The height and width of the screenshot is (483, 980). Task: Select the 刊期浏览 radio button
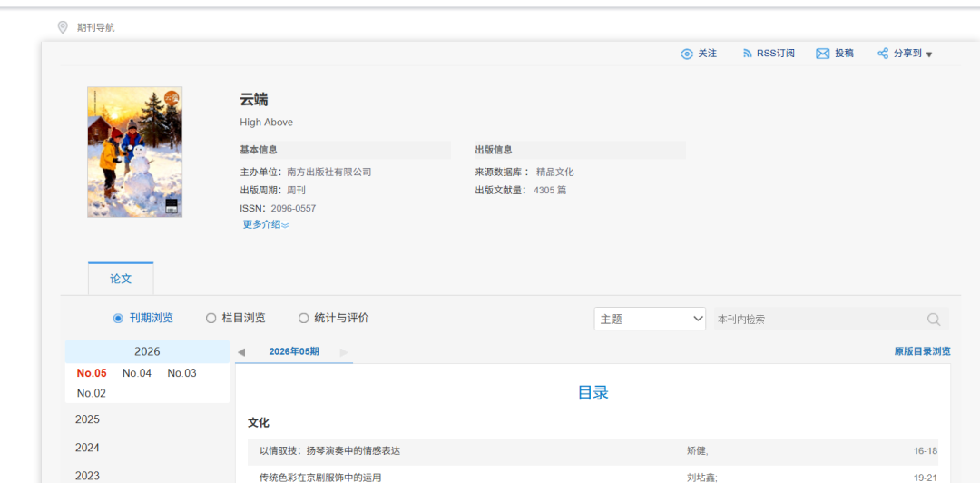tap(118, 319)
